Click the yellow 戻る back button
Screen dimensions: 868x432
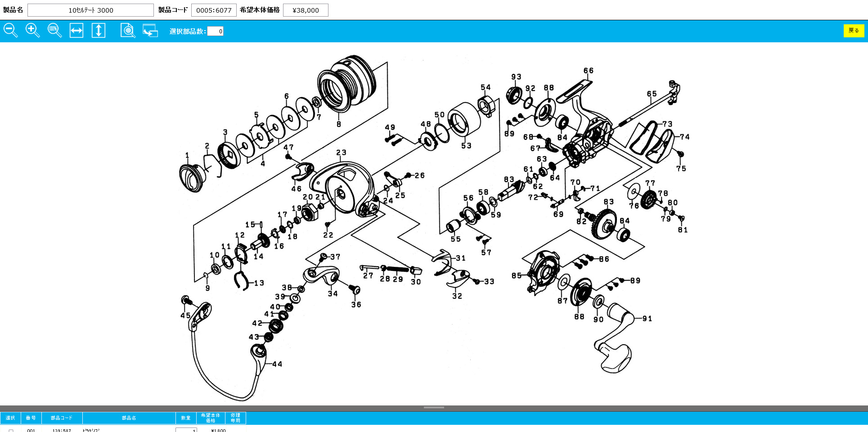tap(854, 31)
